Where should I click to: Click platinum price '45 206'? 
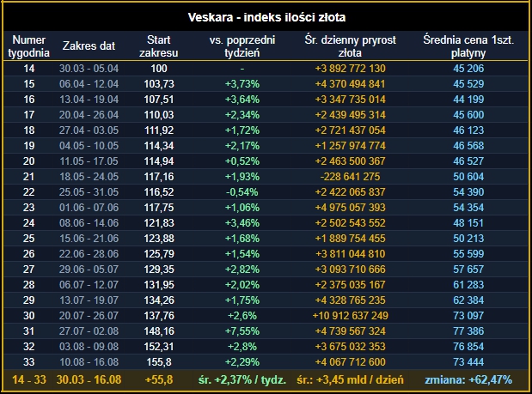(468, 69)
